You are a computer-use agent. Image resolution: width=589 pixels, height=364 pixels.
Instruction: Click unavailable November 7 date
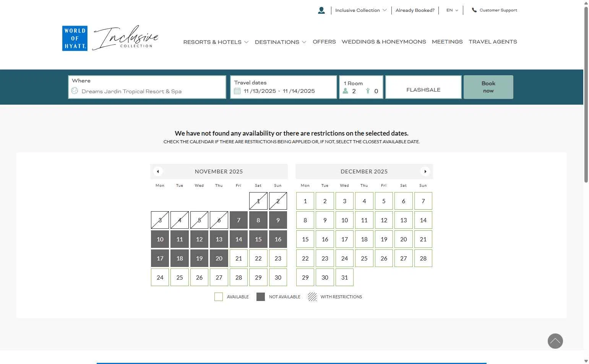(x=239, y=220)
